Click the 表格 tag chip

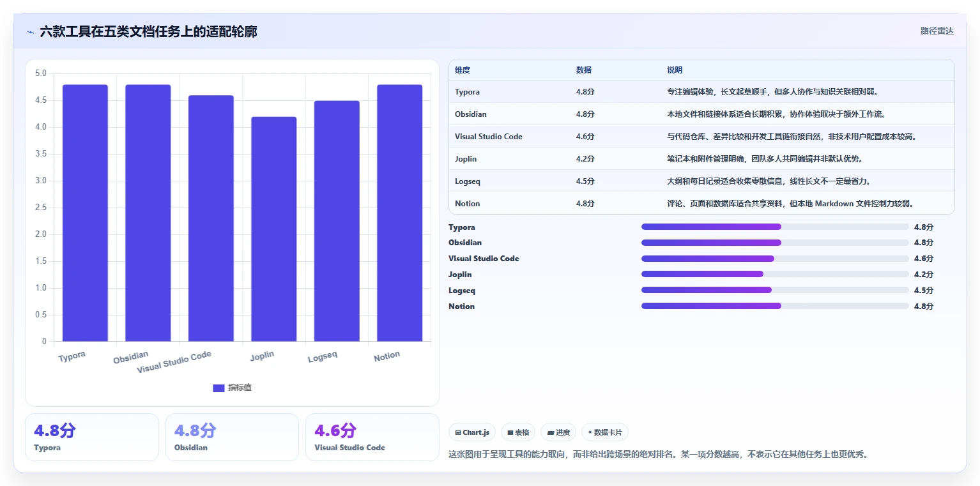coord(518,432)
